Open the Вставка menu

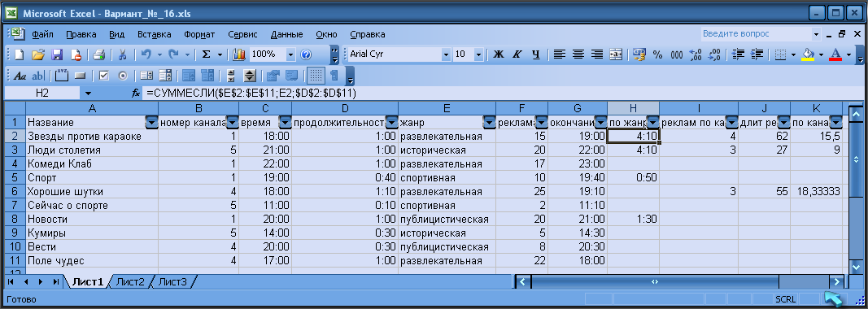click(x=154, y=34)
